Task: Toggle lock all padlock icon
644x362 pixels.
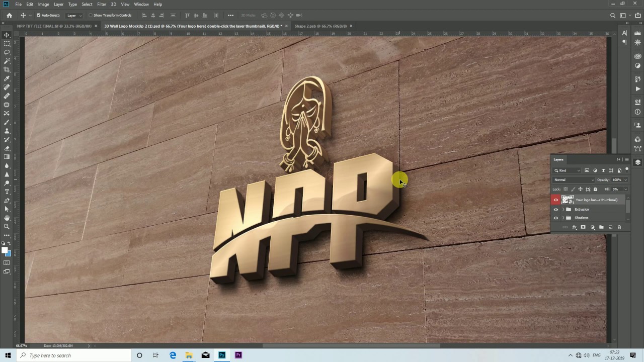Action: [x=595, y=189]
